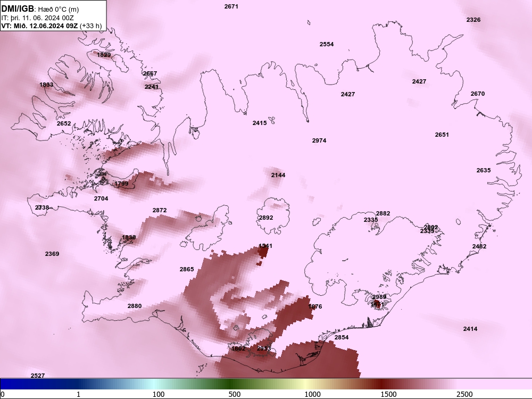Image resolution: width=532 pixels, height=399 pixels.
Task: Click the DMI/IGB title text
Action: click(x=18, y=9)
